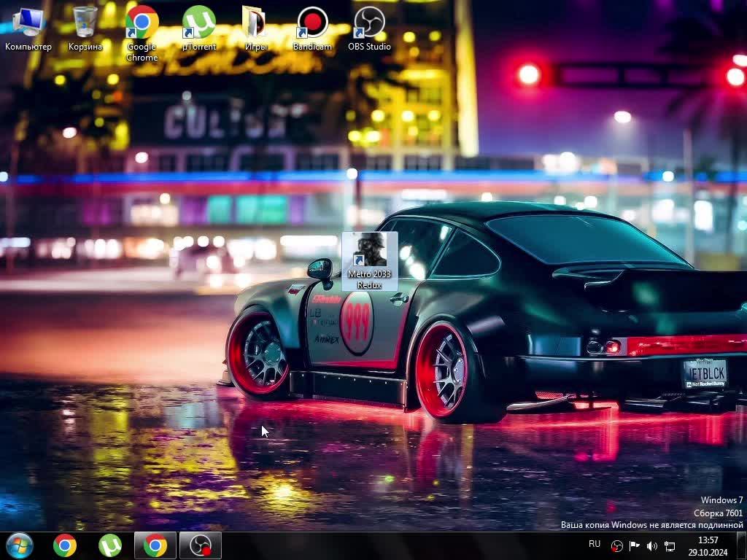Select the OBS Studio desktop shortcut
The height and width of the screenshot is (560, 747).
click(369, 28)
